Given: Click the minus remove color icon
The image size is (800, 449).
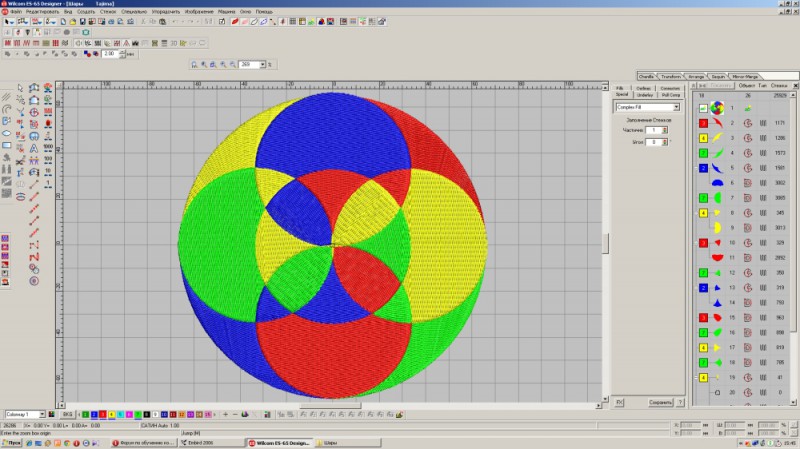Looking at the screenshot, I should [x=235, y=414].
